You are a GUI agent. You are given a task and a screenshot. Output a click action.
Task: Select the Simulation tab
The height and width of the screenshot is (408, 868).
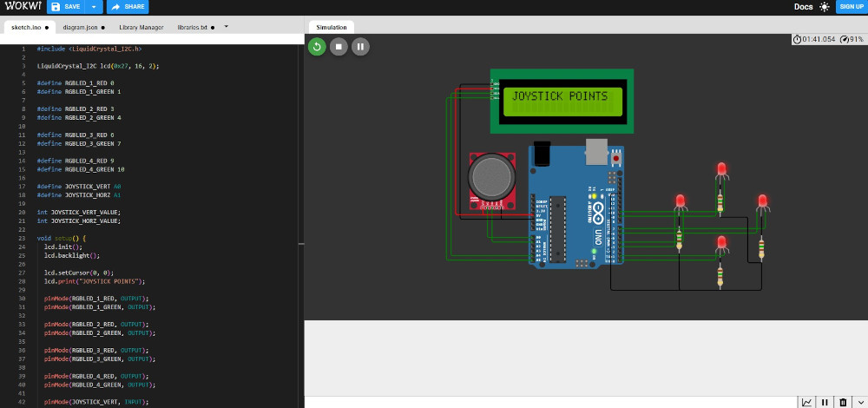[332, 27]
